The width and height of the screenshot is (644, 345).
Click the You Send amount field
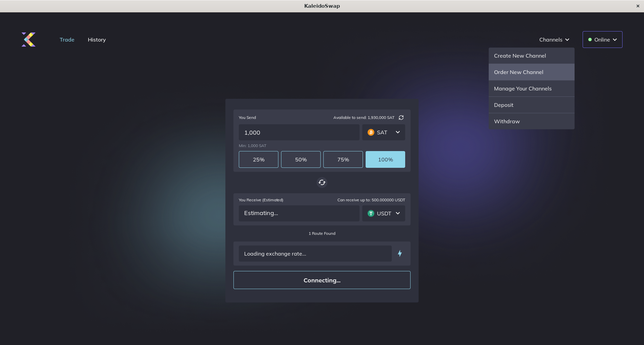(x=299, y=133)
